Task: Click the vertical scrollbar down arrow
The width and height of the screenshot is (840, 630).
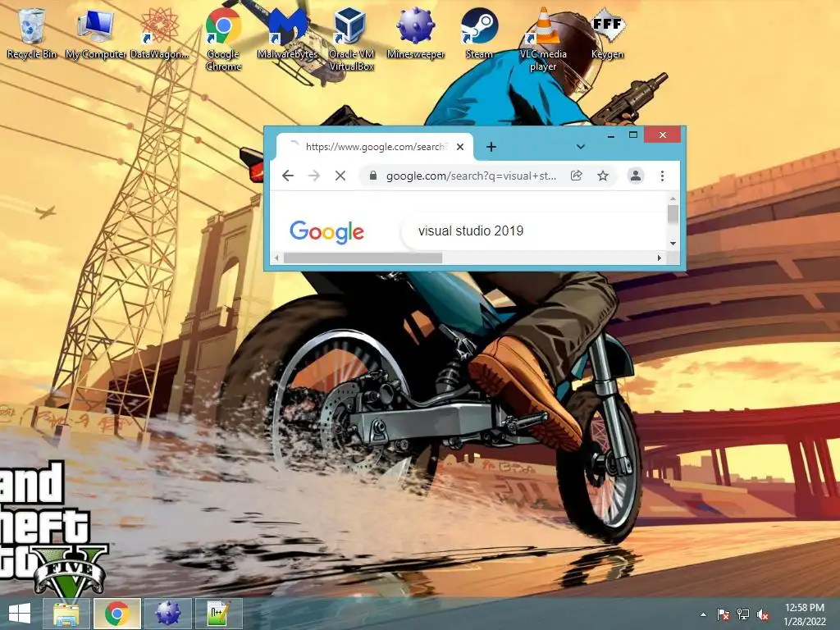Action: tap(673, 244)
